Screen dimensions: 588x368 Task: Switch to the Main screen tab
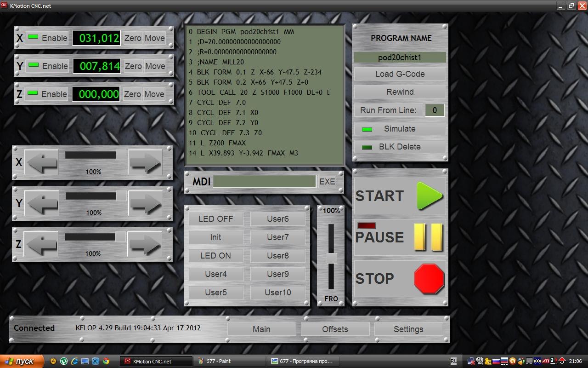pos(261,329)
